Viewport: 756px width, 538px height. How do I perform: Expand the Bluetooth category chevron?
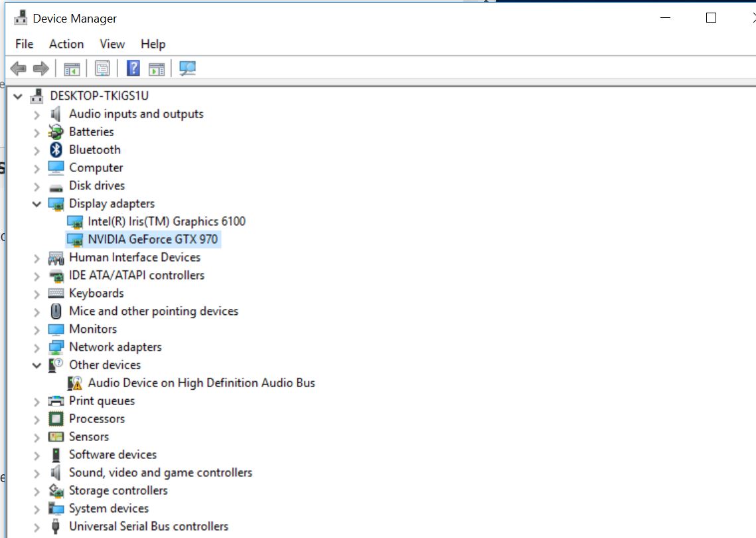coord(37,151)
